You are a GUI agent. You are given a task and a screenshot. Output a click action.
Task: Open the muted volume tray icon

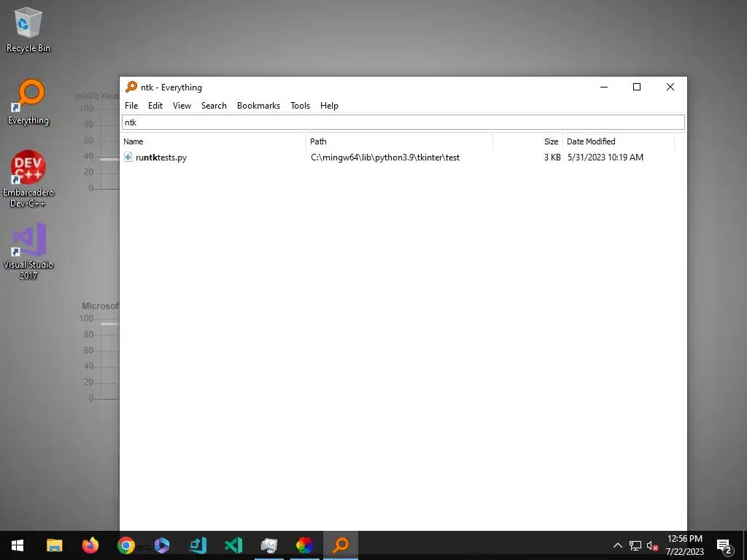[653, 545]
